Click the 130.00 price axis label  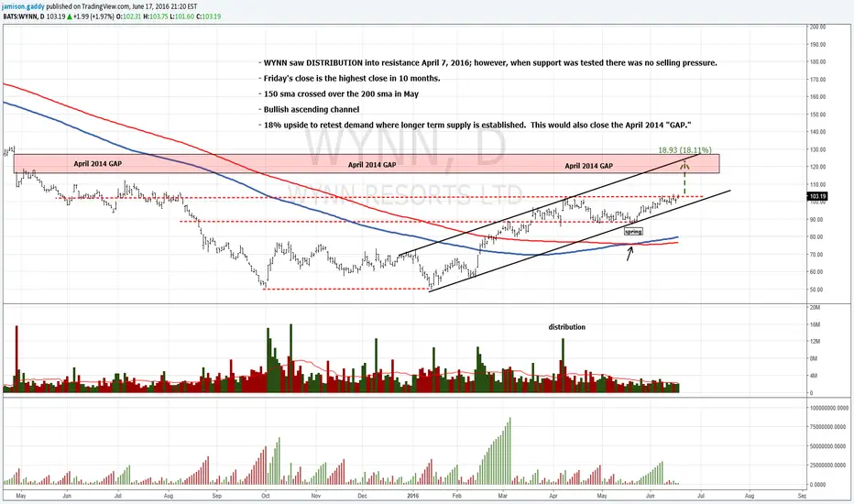[817, 149]
